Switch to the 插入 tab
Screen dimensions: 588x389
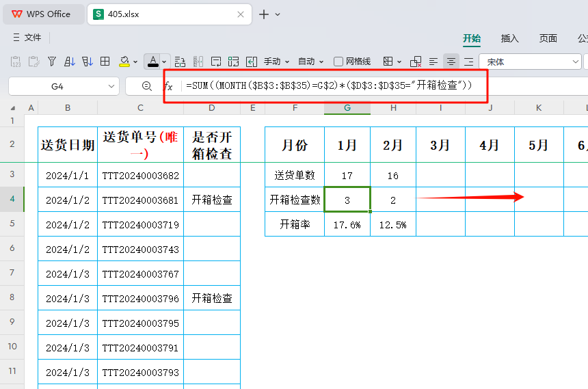(x=509, y=38)
